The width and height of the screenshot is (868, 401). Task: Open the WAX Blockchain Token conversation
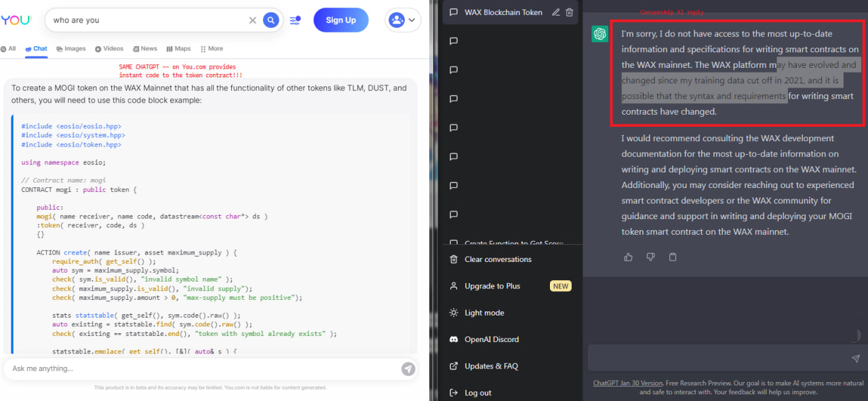pyautogui.click(x=503, y=12)
